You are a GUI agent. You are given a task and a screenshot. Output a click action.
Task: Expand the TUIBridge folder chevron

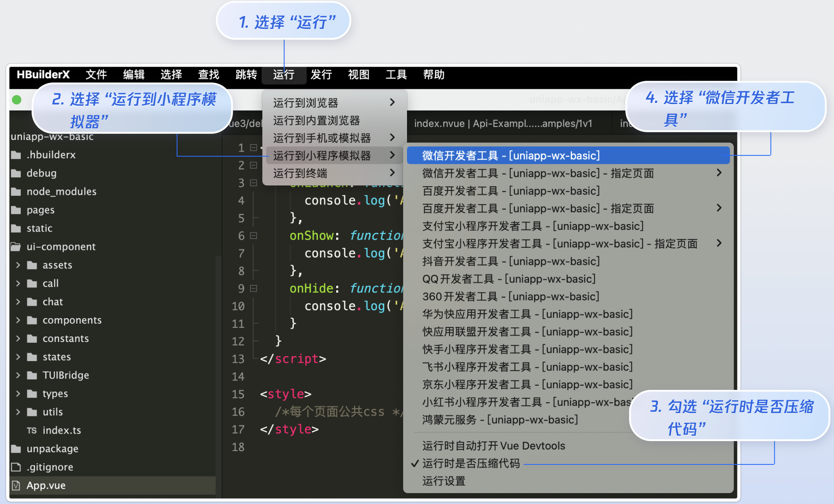point(18,375)
